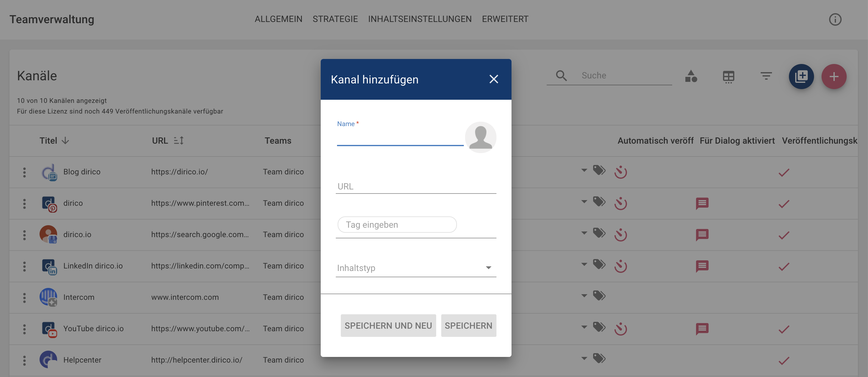This screenshot has height=377, width=868.
Task: Click the table column settings icon
Action: click(x=728, y=77)
